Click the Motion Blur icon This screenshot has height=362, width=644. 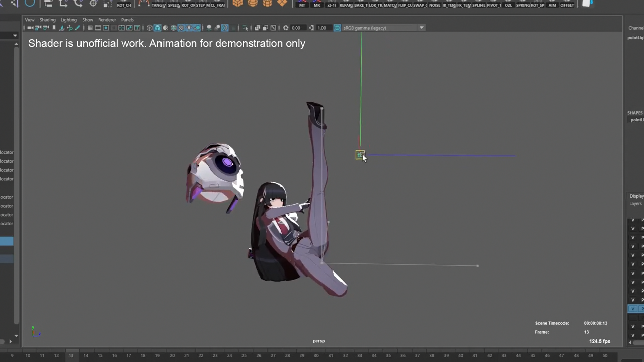[217, 28]
